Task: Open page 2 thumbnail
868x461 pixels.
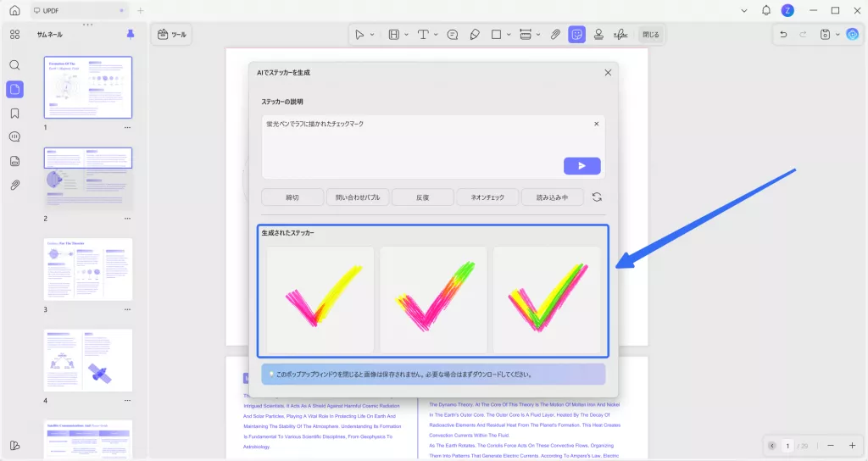Action: pyautogui.click(x=88, y=178)
